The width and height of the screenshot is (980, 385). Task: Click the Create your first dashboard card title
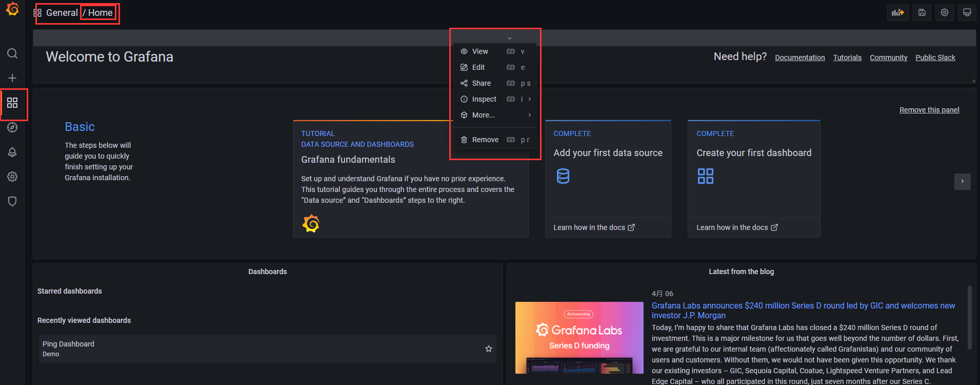click(x=754, y=153)
